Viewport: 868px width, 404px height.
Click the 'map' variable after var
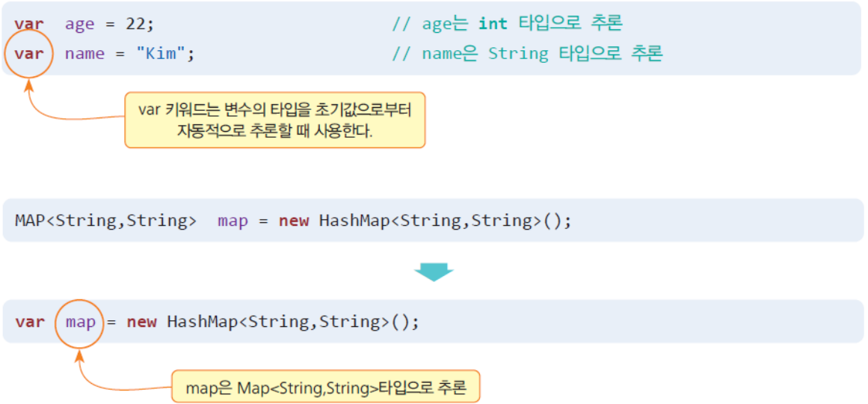click(80, 322)
